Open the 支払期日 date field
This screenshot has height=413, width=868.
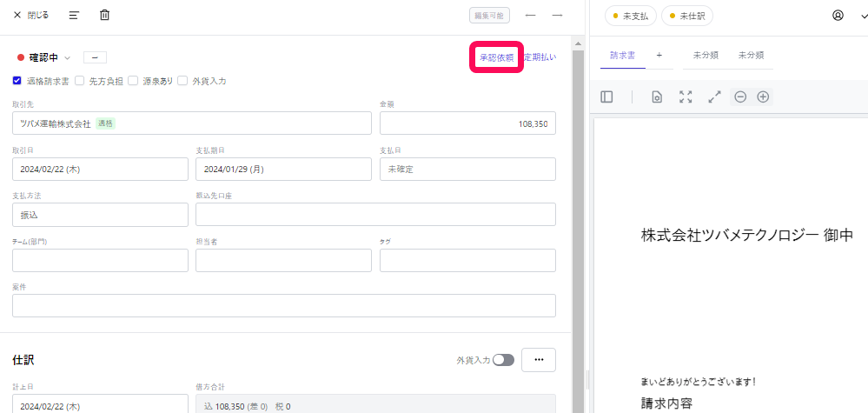pyautogui.click(x=283, y=169)
